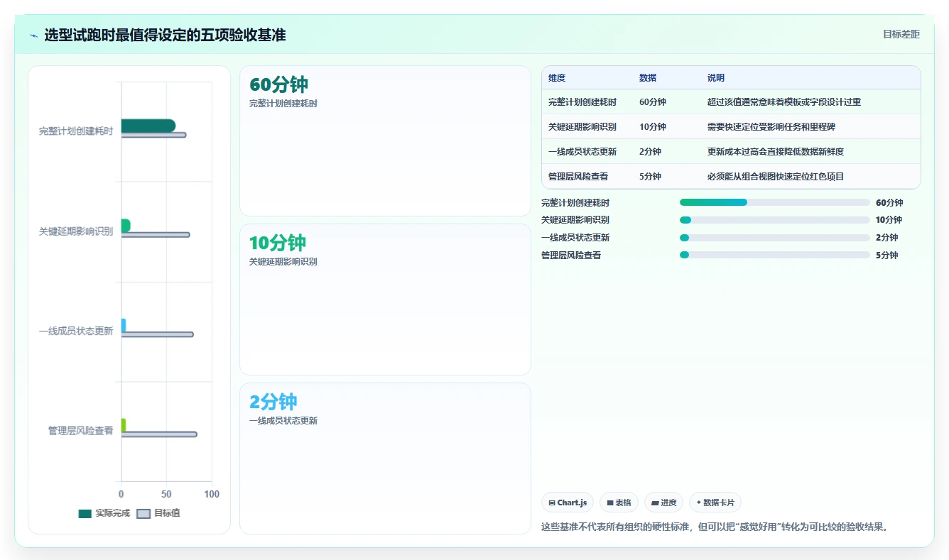The width and height of the screenshot is (949, 560).
Task: Open the 10分钟 data card
Action: [385, 300]
